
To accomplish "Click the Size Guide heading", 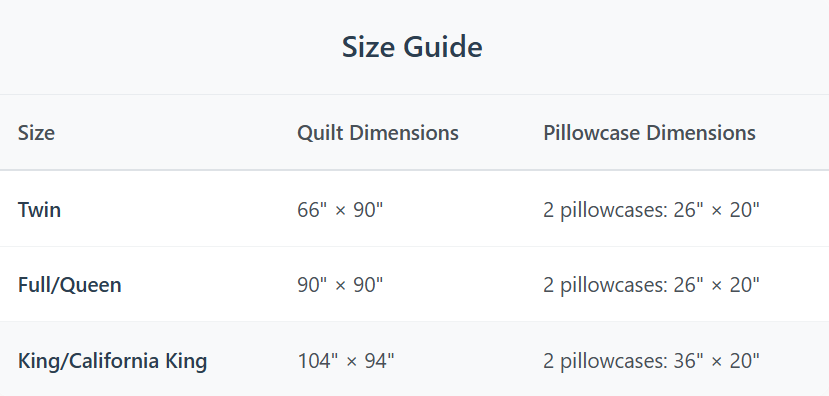I will pyautogui.click(x=412, y=47).
